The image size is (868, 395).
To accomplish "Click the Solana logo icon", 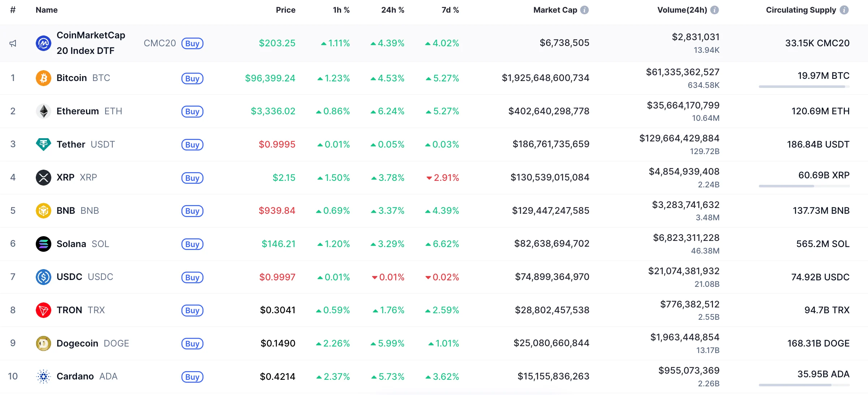I will 43,244.
